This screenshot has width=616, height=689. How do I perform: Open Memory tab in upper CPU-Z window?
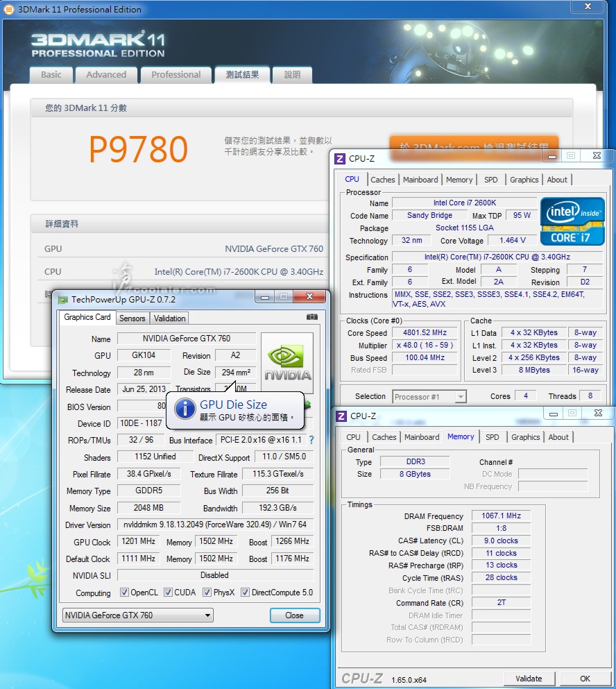coord(459,180)
